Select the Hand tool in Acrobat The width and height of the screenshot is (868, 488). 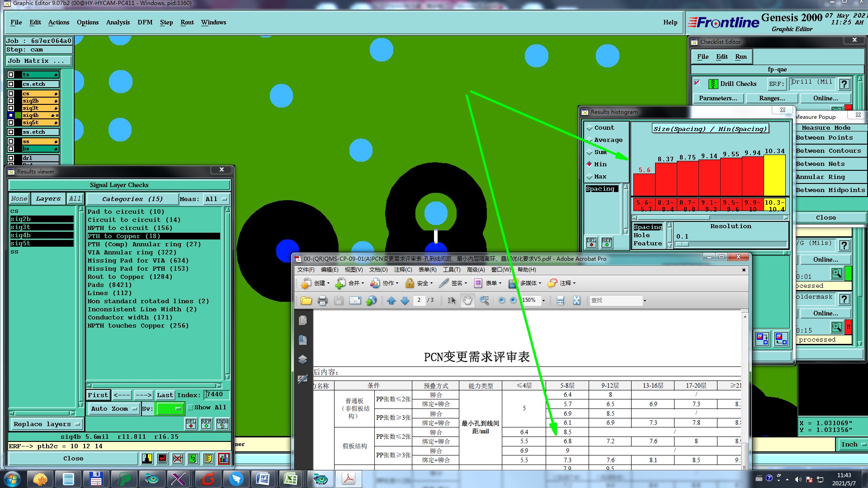click(x=467, y=300)
